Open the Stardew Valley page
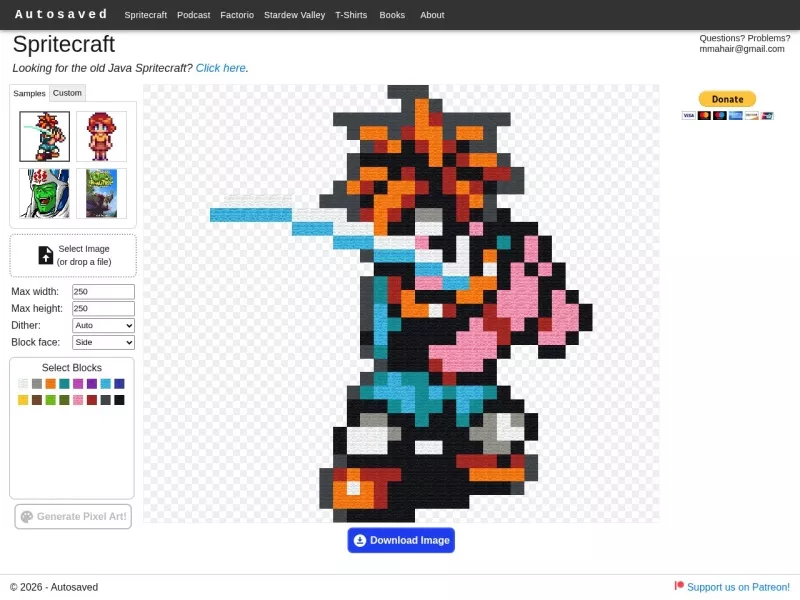The width and height of the screenshot is (800, 600). point(294,15)
